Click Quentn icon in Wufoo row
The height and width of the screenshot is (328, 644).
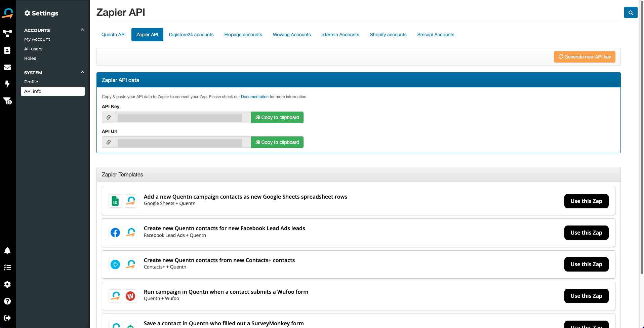pos(115,296)
